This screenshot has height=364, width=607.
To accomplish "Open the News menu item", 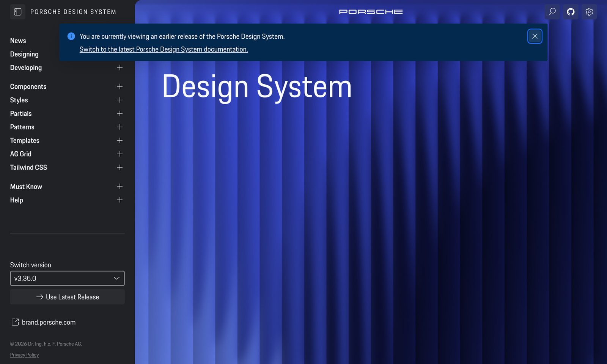I will pyautogui.click(x=18, y=41).
